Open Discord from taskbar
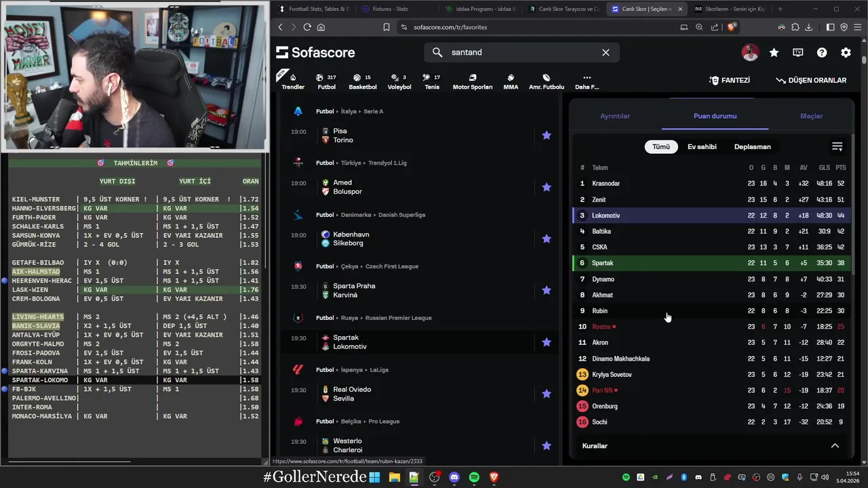The height and width of the screenshot is (488, 868). coord(454,477)
